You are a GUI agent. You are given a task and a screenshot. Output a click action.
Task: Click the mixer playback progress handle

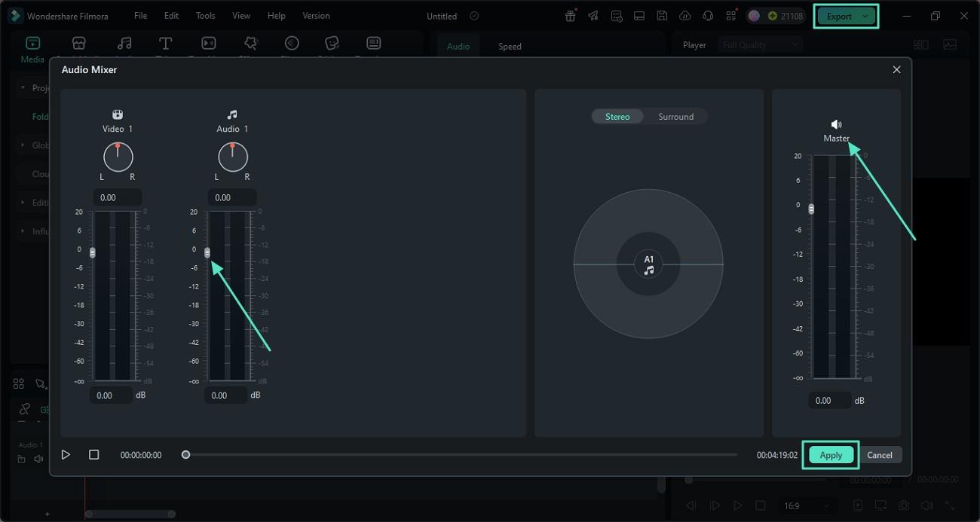(185, 455)
